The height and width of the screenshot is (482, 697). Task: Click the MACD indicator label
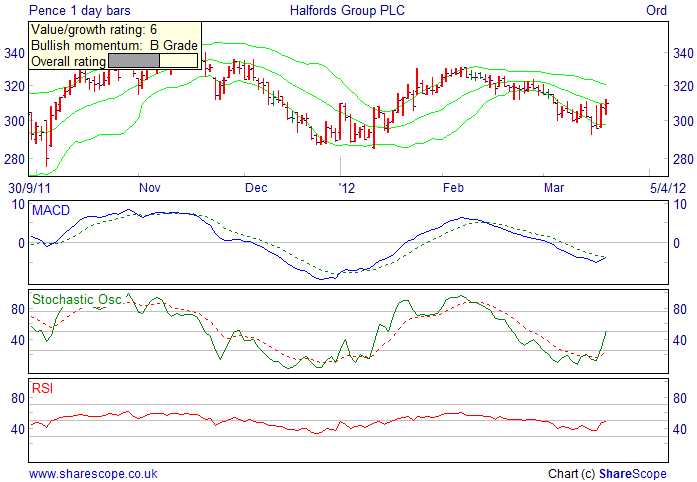tap(51, 210)
